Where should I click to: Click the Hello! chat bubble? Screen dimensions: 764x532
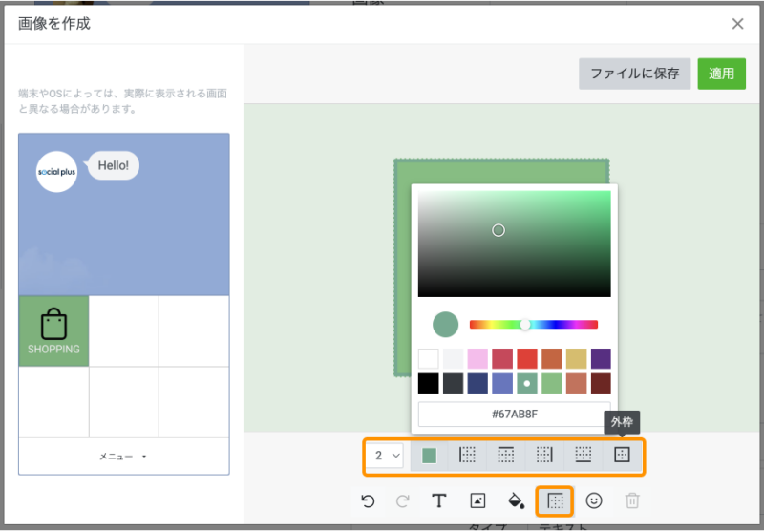pyautogui.click(x=113, y=165)
